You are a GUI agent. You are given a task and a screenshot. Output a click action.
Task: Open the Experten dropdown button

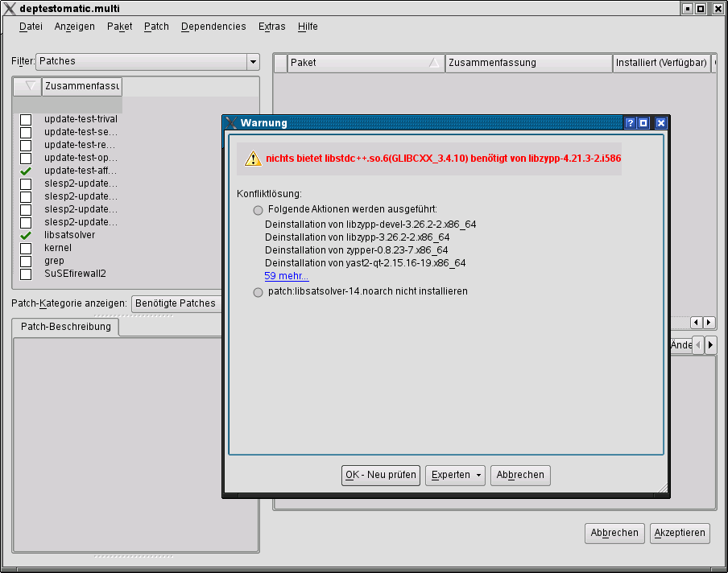[x=455, y=476]
